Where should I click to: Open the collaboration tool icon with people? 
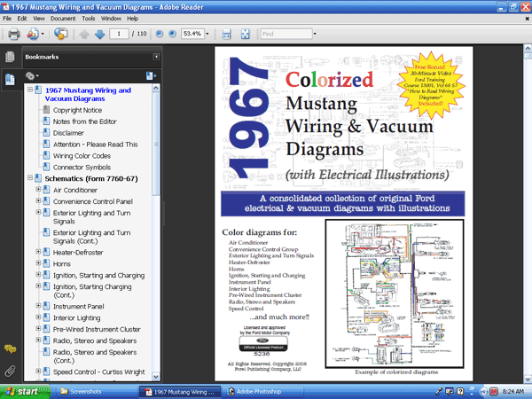pyautogui.click(x=33, y=34)
